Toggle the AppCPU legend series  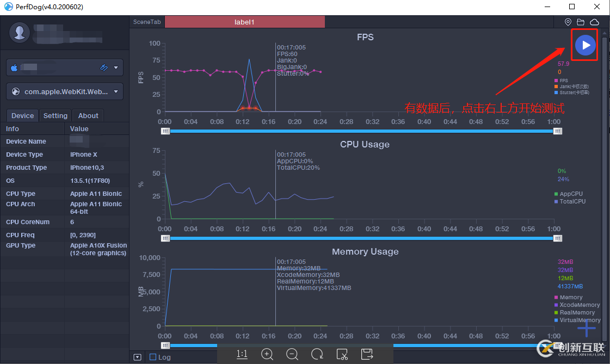coord(569,194)
